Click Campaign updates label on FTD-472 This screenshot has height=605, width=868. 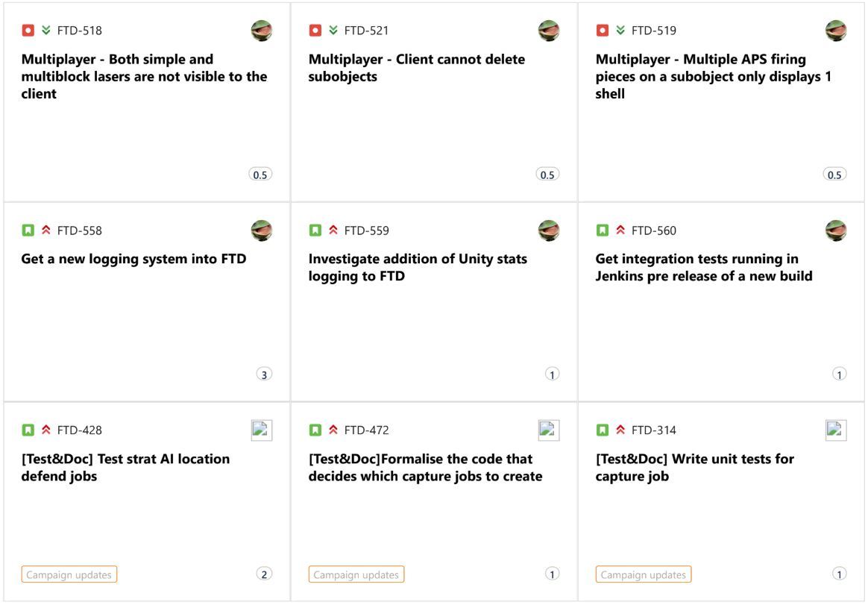coord(356,574)
